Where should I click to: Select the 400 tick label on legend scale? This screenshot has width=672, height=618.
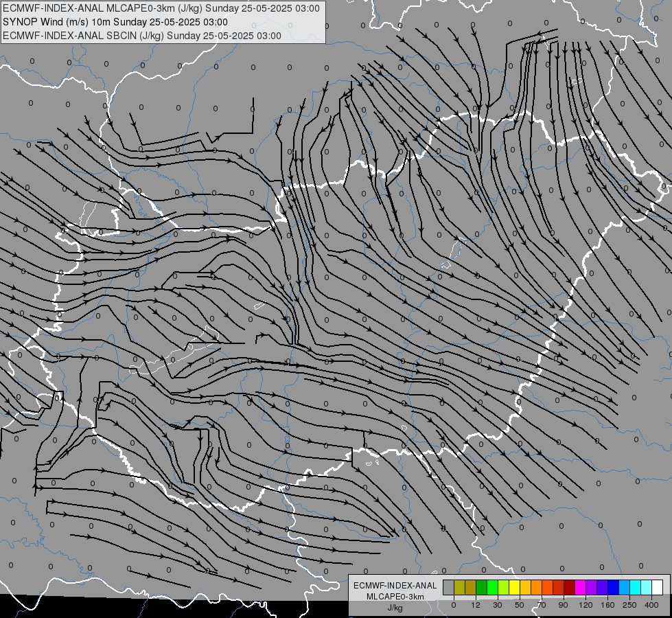tap(651, 605)
